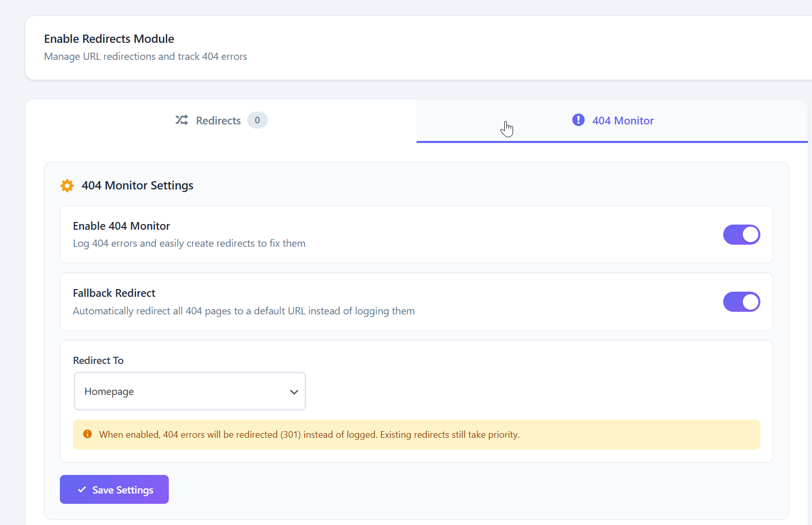Click the Manage URL redirections description
Viewport: 812px width, 525px height.
pos(146,56)
